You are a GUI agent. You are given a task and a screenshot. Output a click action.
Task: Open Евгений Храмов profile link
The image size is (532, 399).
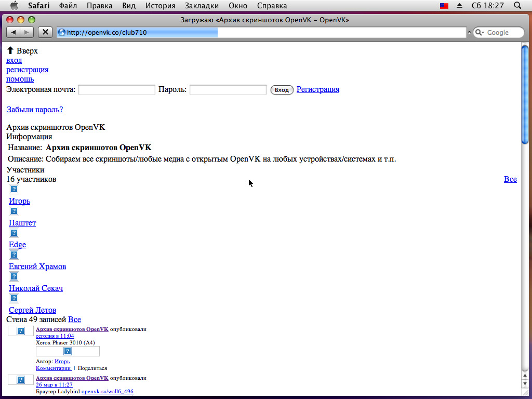pos(37,267)
